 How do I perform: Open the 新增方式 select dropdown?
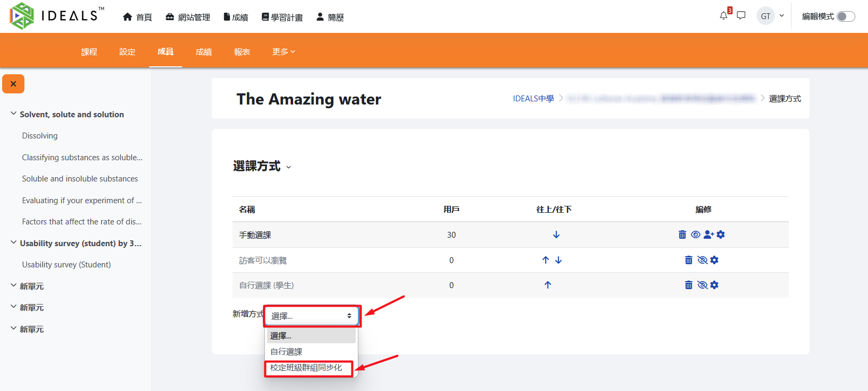point(312,316)
